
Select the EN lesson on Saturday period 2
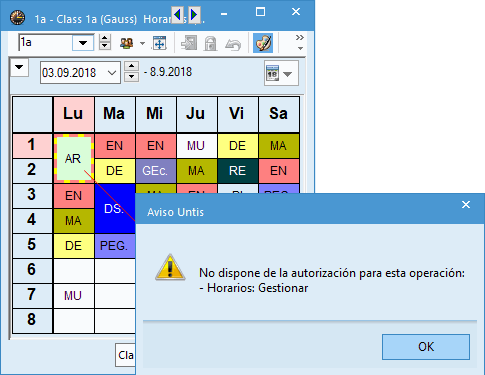[x=279, y=171]
